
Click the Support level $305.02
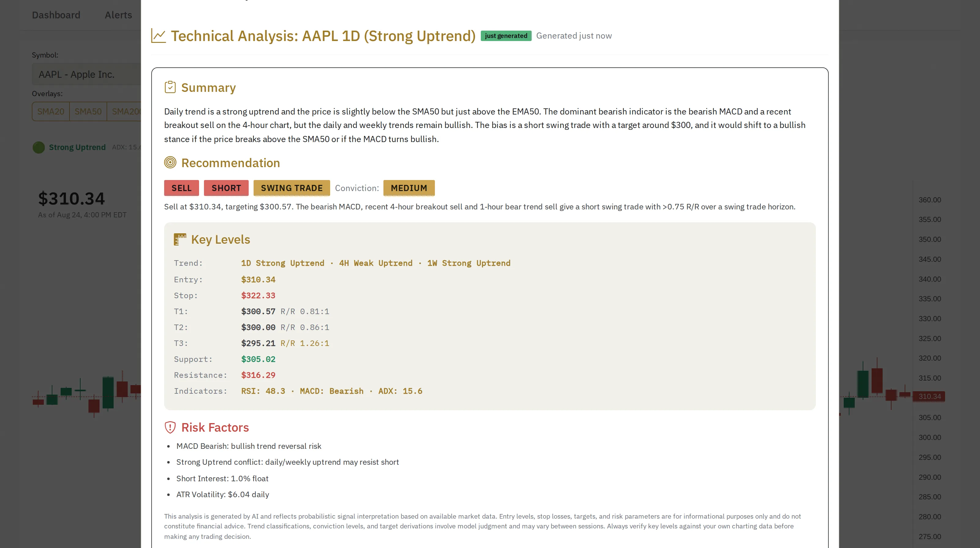point(258,359)
